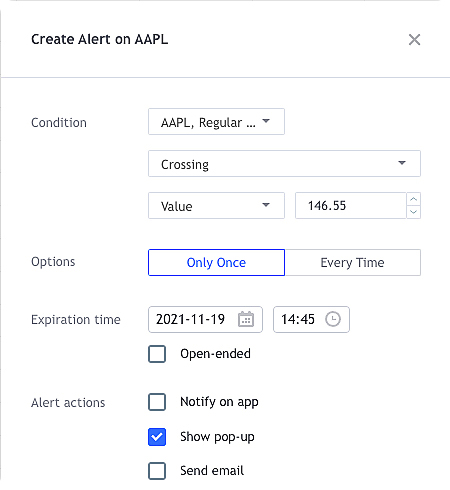The image size is (450, 490).
Task: Open the calendar date picker icon
Action: click(246, 319)
